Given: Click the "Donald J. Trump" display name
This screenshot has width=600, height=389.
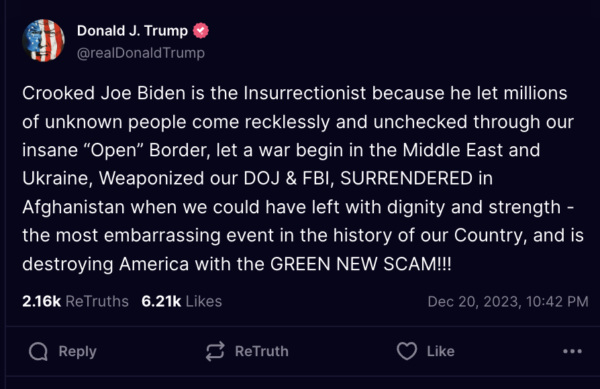Looking at the screenshot, I should coord(132,31).
